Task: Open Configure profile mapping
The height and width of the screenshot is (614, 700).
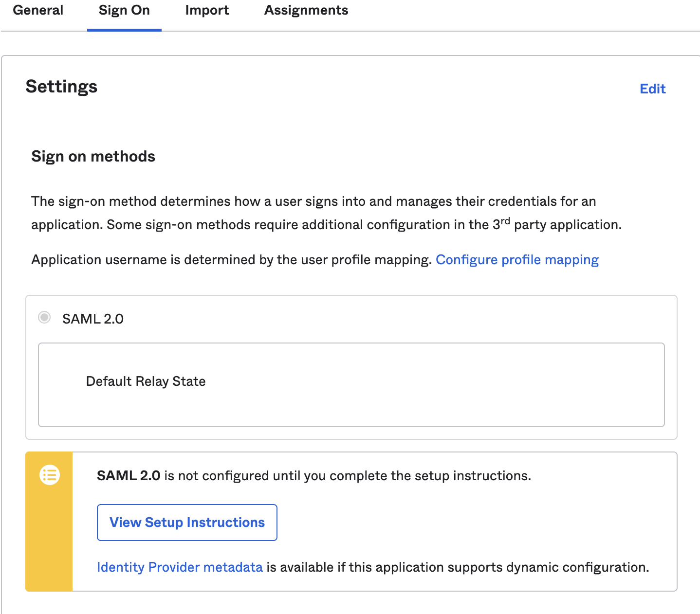Action: (517, 260)
